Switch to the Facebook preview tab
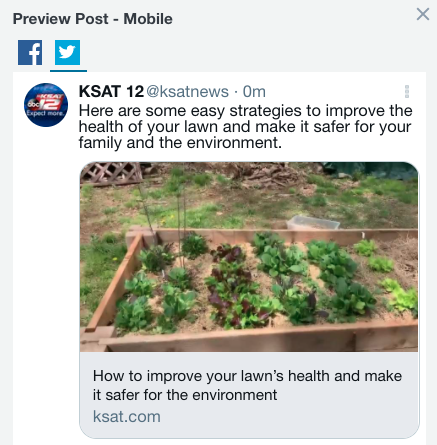Image resolution: width=437 pixels, height=445 pixels. point(30,52)
